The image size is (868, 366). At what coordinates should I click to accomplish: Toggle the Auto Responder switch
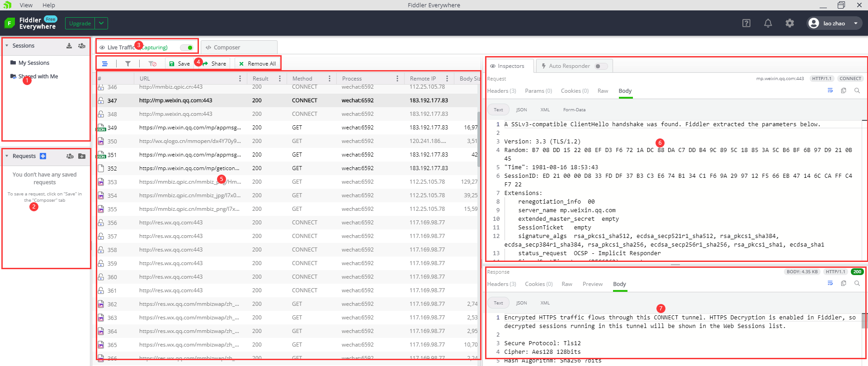tap(601, 66)
